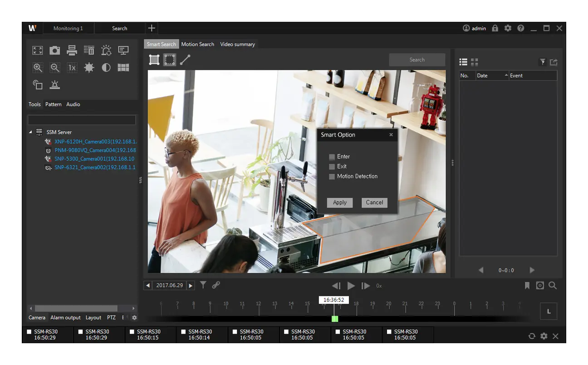This screenshot has height=365, width=588.
Task: Click the device search input field
Action: pyautogui.click(x=82, y=120)
